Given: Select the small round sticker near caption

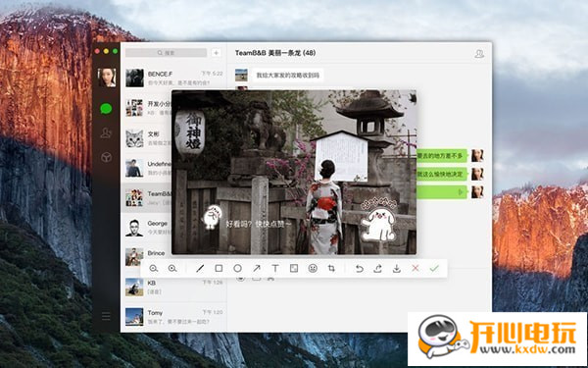Looking at the screenshot, I should (x=212, y=217).
